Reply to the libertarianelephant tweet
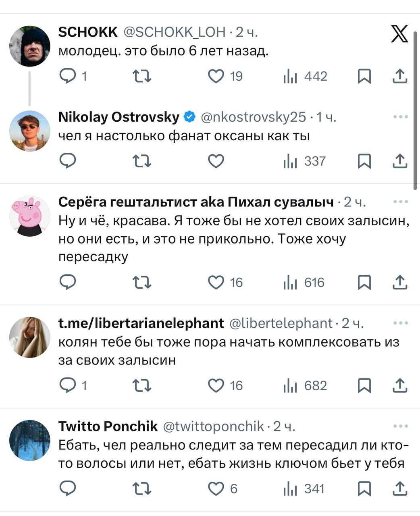This screenshot has width=420, height=516. 68,385
